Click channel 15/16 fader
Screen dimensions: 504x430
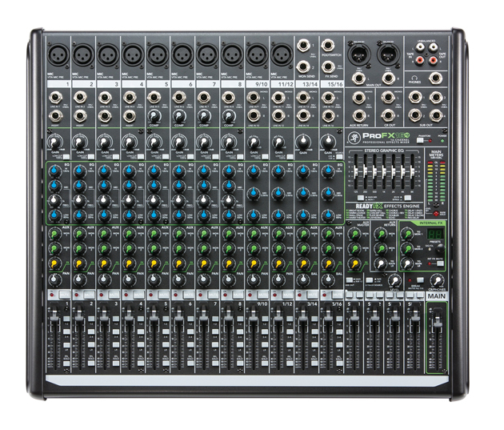click(327, 317)
